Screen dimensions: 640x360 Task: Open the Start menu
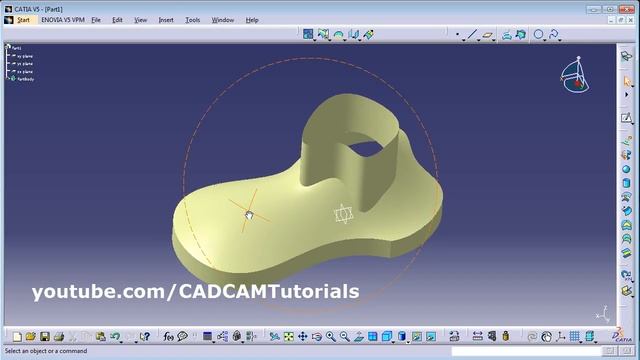[23, 20]
